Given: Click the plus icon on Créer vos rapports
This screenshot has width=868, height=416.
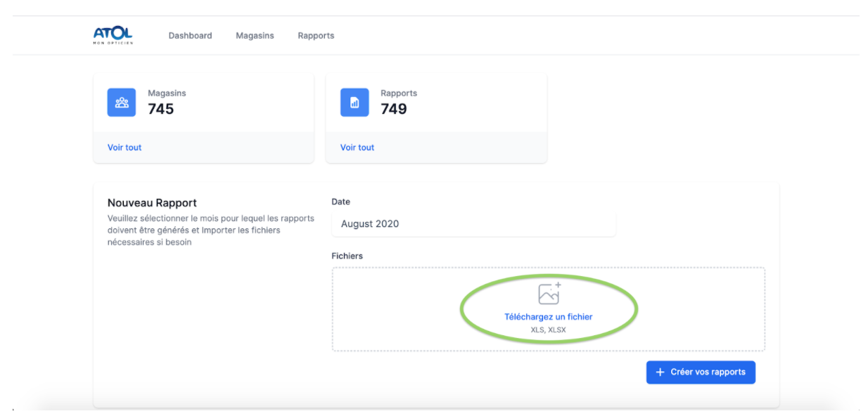Looking at the screenshot, I should pos(660,372).
